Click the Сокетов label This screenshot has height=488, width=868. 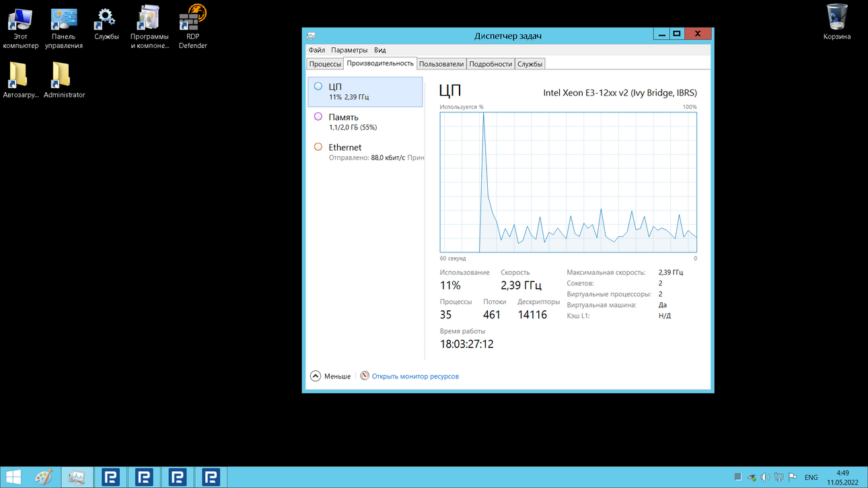click(581, 283)
